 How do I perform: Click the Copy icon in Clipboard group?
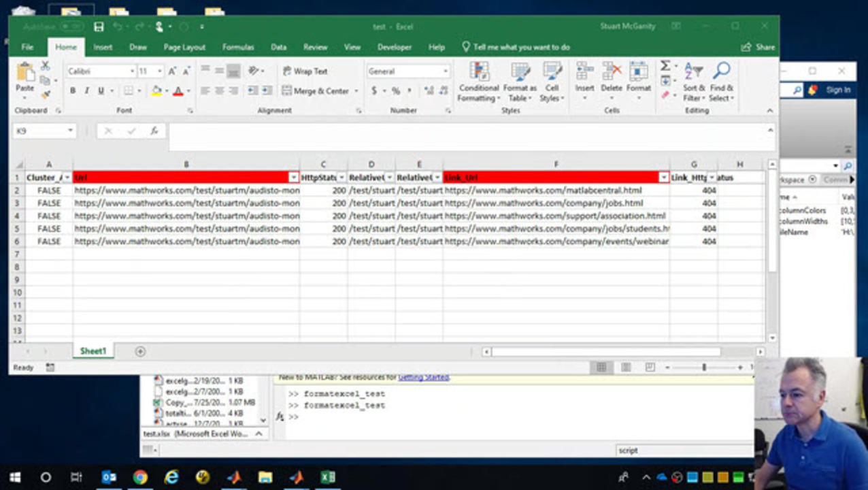pos(46,80)
